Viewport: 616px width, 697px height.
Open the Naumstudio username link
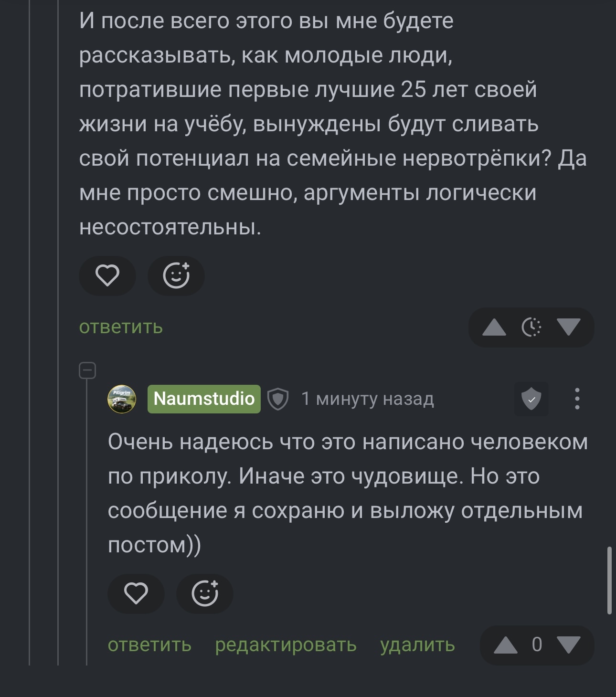pos(204,399)
